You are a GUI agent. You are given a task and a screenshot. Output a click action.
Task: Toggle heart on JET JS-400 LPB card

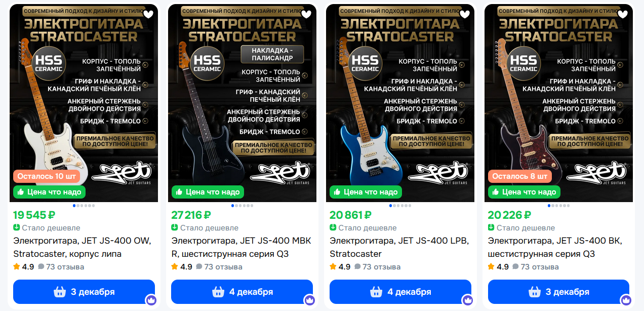point(464,14)
